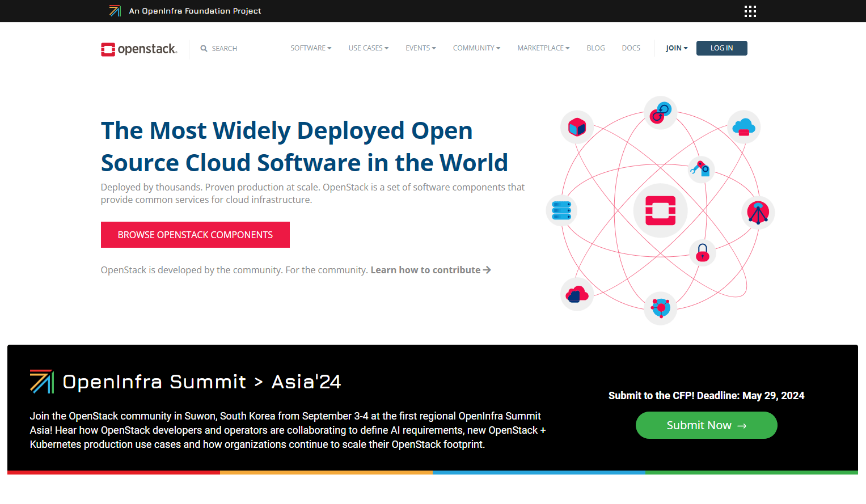Click the red cube icon in orbit graphic
The width and height of the screenshot is (866, 504).
577,127
